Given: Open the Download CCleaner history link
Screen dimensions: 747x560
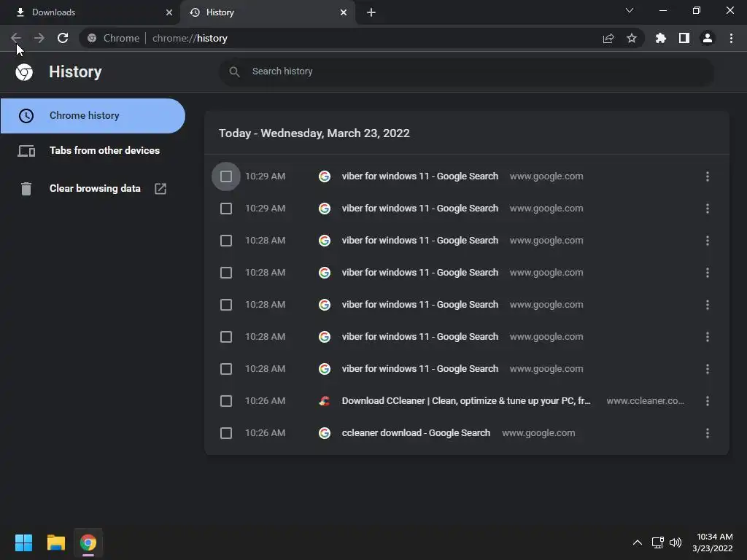Looking at the screenshot, I should point(466,401).
